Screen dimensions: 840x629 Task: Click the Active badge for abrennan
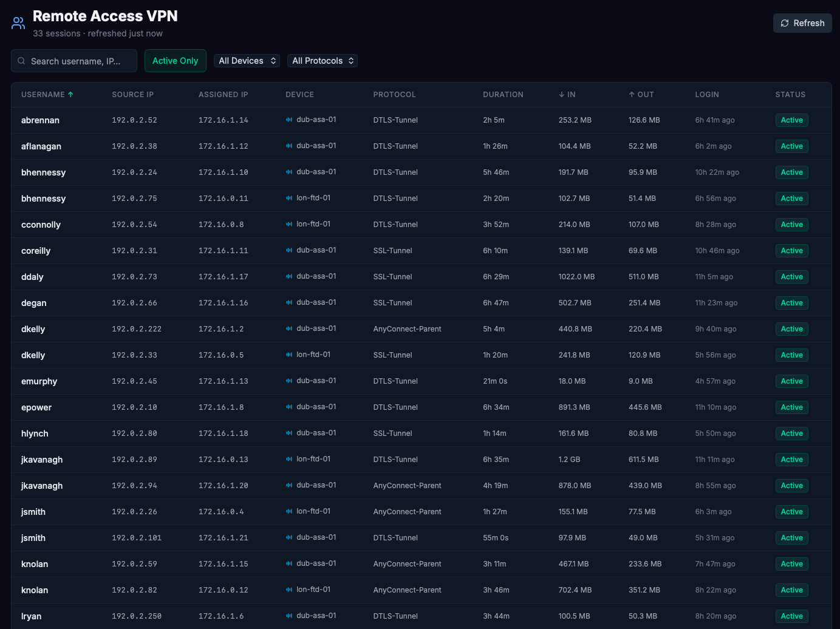click(x=792, y=120)
